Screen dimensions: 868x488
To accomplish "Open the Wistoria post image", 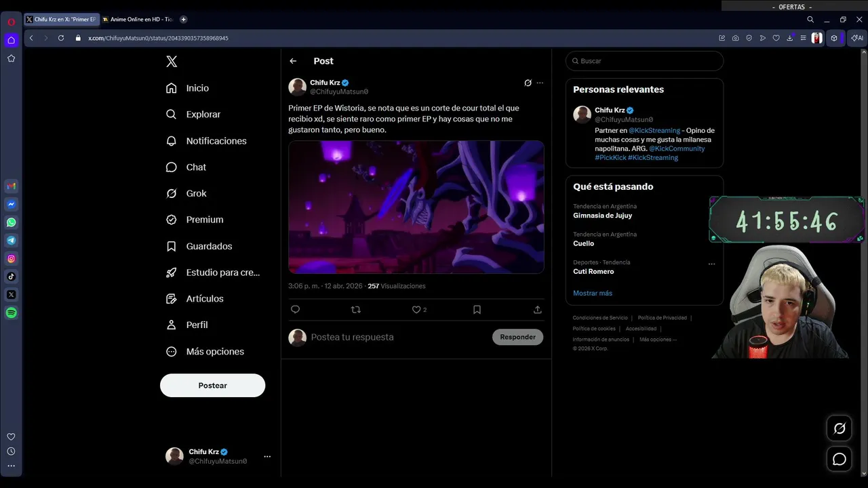I will coord(416,207).
